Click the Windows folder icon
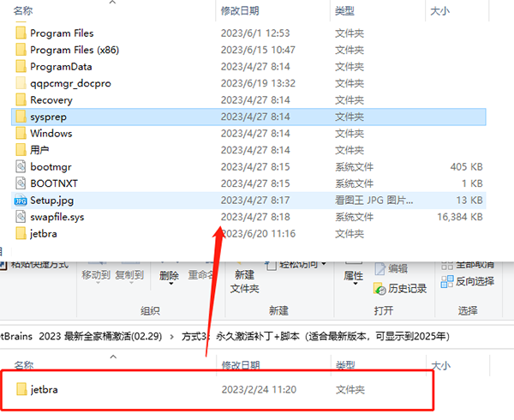The image size is (514, 420). click(21, 134)
